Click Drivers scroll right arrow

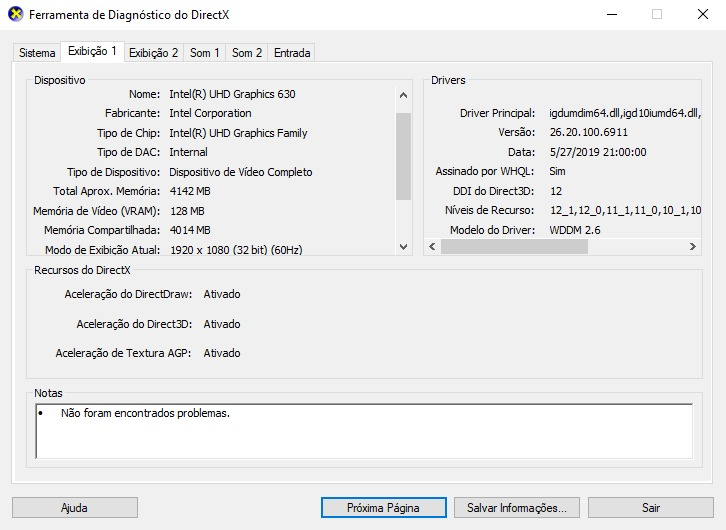click(x=693, y=246)
